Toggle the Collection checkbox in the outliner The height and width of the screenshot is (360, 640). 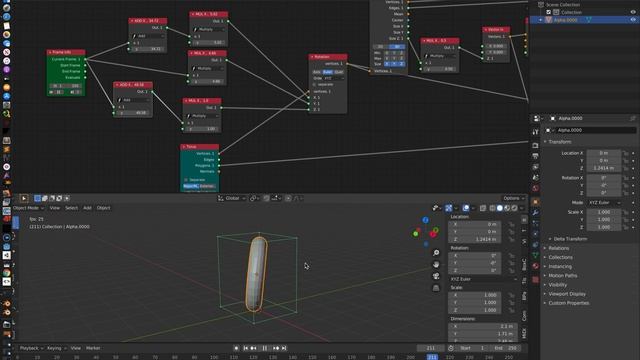[548, 12]
